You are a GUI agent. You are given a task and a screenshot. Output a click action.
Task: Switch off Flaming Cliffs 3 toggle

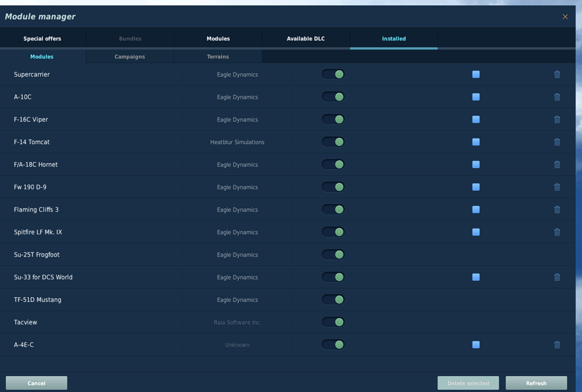(333, 209)
